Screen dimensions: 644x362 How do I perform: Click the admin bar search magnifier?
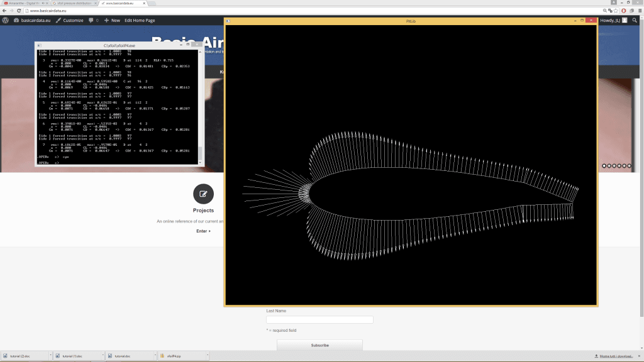[635, 20]
